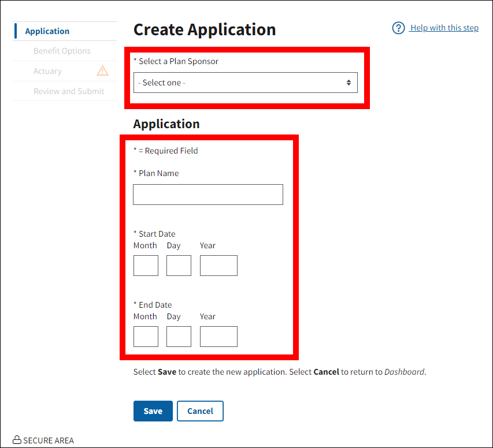This screenshot has width=493, height=448.
Task: Select the End Date Year field
Action: [x=218, y=337]
